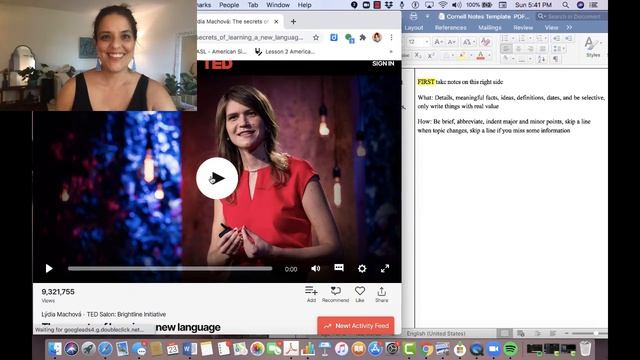Open the font size dropdown in Word
Viewport: 640px width, 360px height.
click(x=427, y=42)
